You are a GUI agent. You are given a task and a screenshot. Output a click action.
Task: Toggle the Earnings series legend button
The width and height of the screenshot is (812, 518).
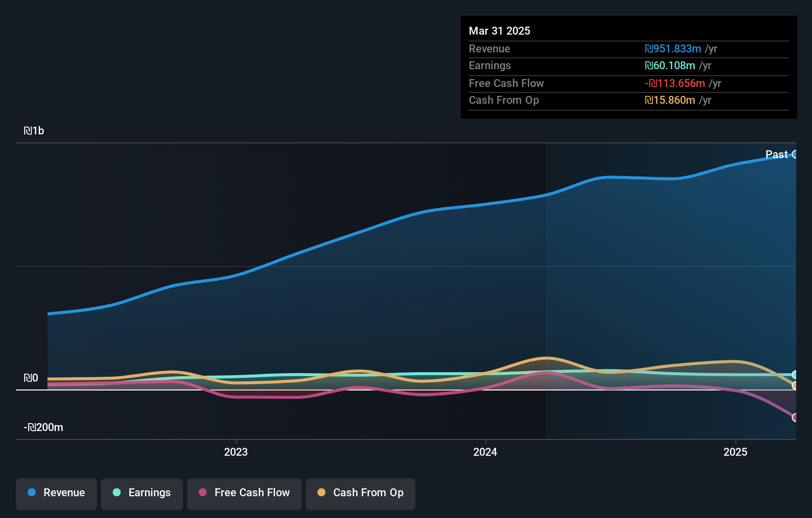142,494
